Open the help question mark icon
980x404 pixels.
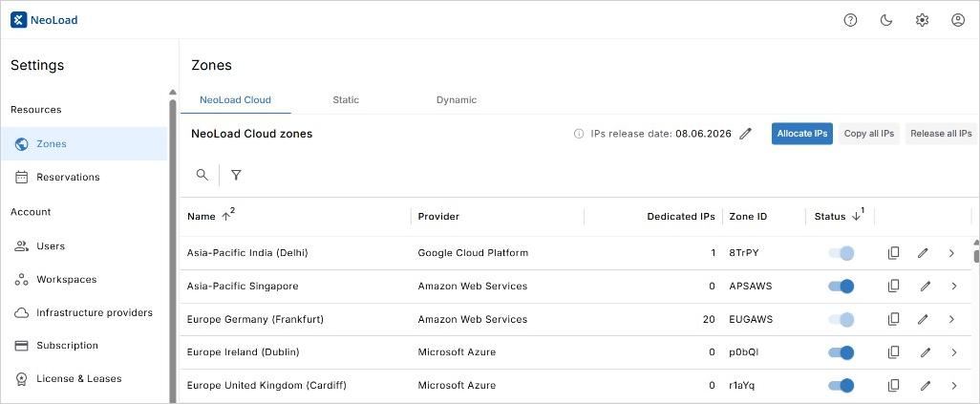pyautogui.click(x=850, y=20)
